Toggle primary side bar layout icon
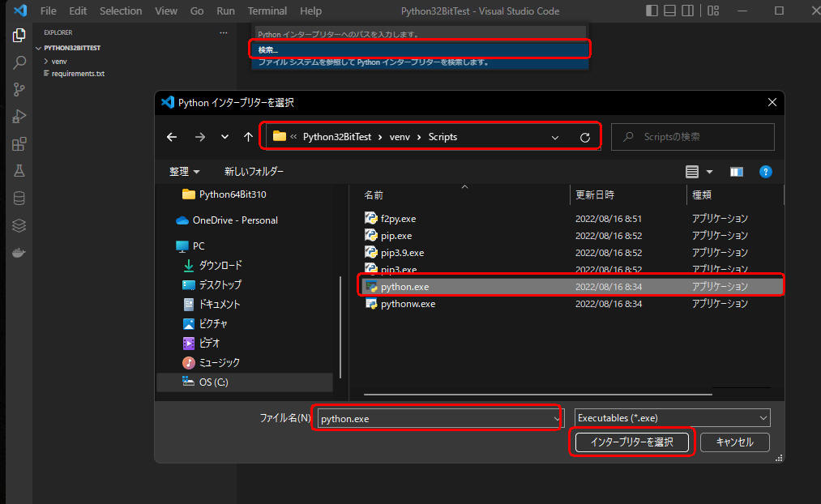Image resolution: width=821 pixels, height=504 pixels. click(652, 11)
